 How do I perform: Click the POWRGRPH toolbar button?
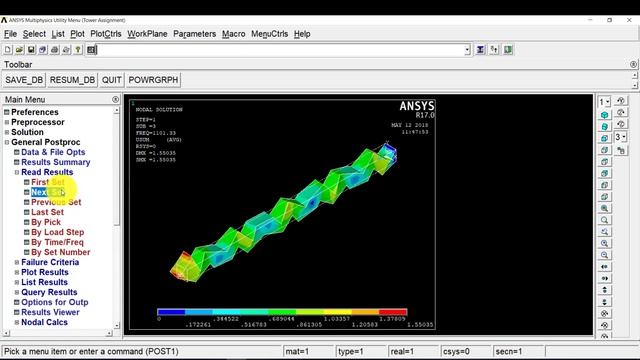[153, 80]
